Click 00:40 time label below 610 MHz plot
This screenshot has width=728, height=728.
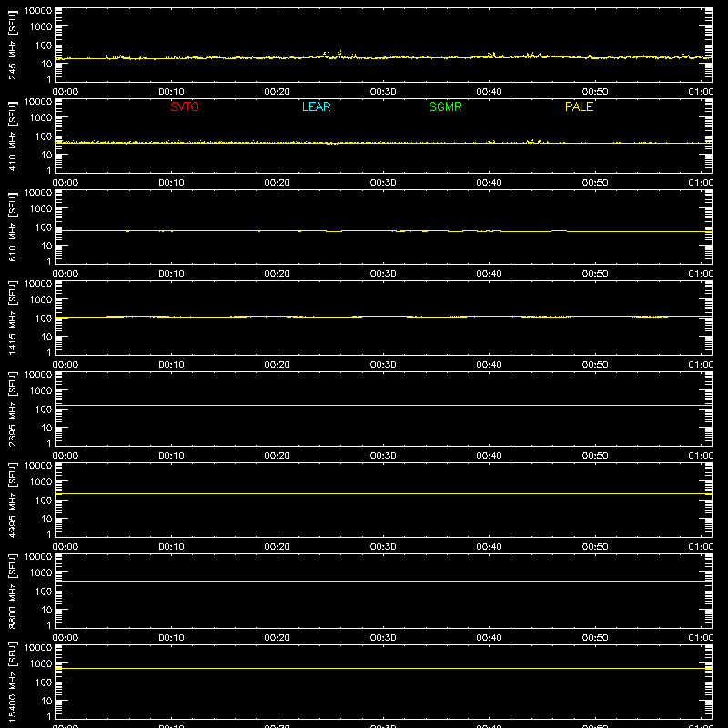(x=489, y=274)
